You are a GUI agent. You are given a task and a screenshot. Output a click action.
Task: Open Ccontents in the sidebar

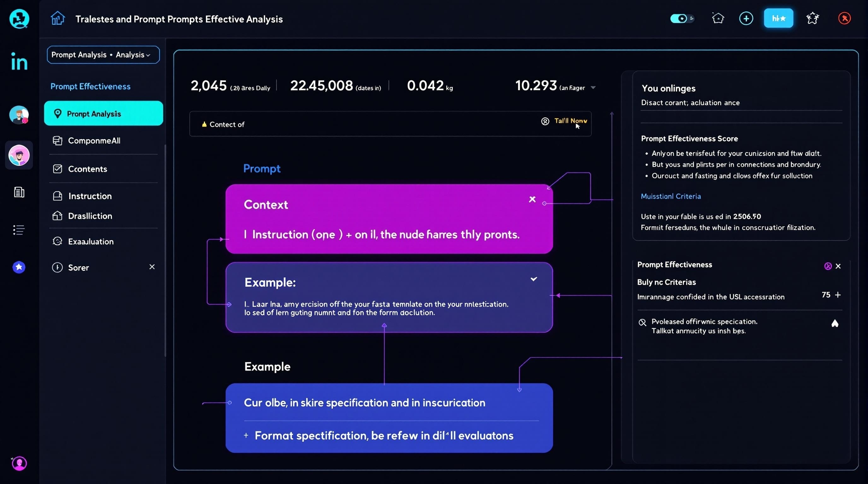coord(103,169)
